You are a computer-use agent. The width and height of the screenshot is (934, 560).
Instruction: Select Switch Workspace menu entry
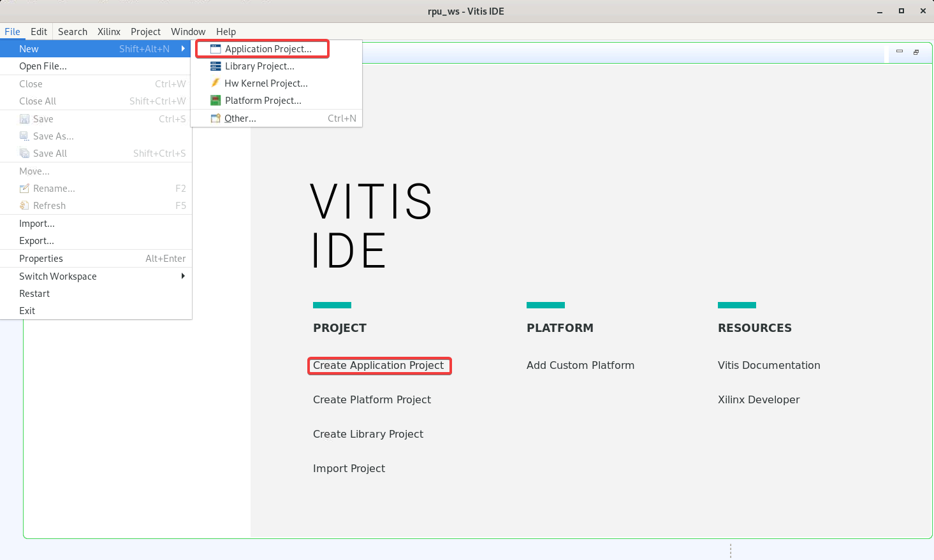(96, 276)
